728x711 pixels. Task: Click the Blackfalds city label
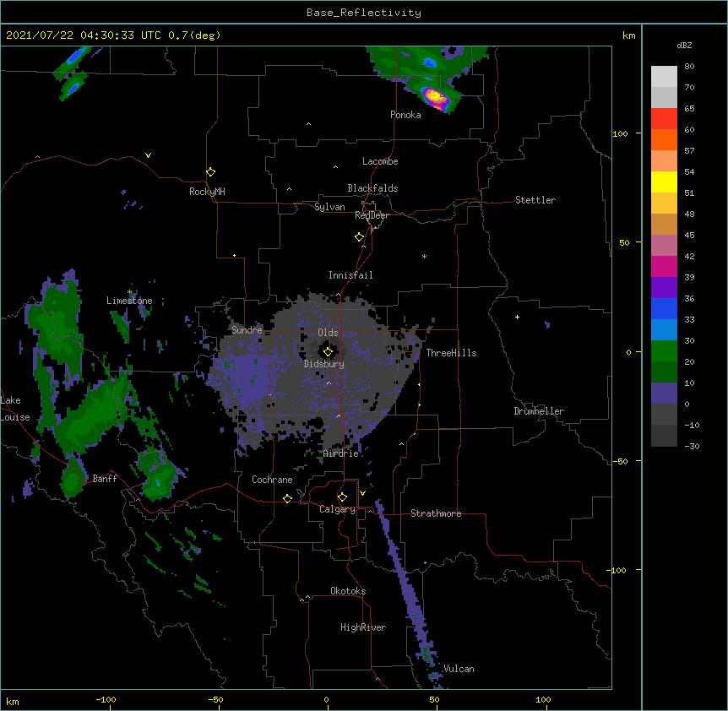pos(372,188)
